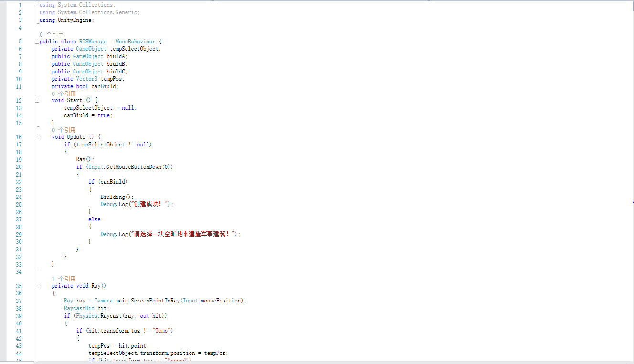This screenshot has height=364, width=634.
Task: Click the biuldB field name
Action: 116,64
